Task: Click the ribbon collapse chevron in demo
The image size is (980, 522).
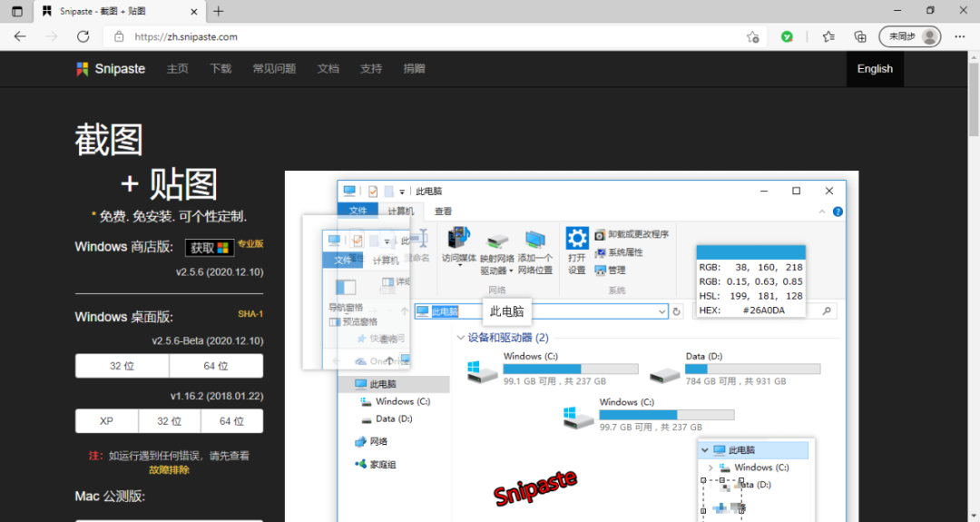Action: click(x=822, y=212)
